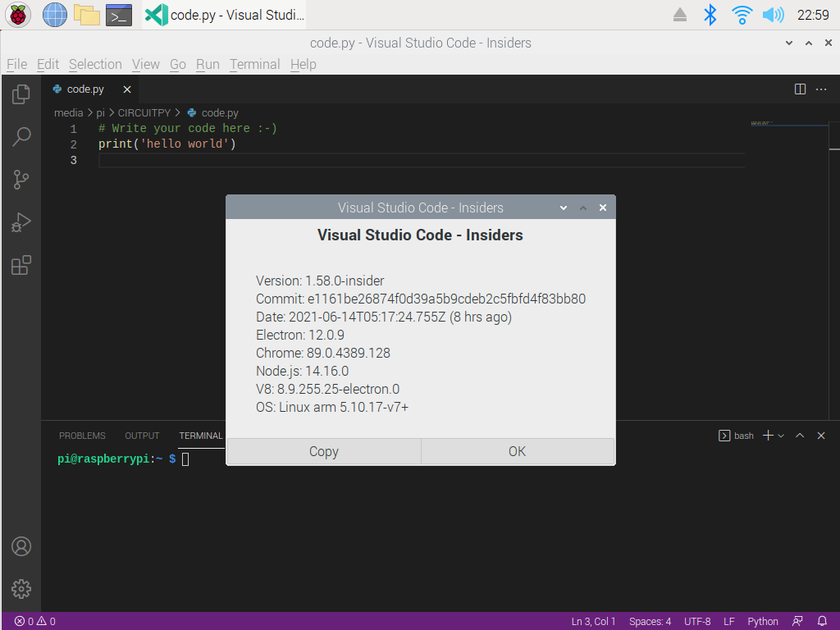
Task: Open the Explorer view in activity bar
Action: (x=21, y=94)
